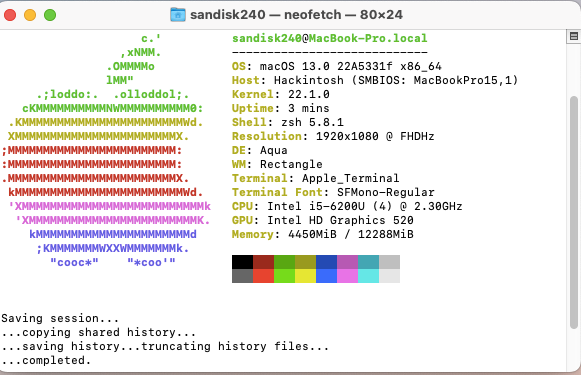
Task: Click the '...saving history...truncating history files...' line
Action: coord(165,346)
